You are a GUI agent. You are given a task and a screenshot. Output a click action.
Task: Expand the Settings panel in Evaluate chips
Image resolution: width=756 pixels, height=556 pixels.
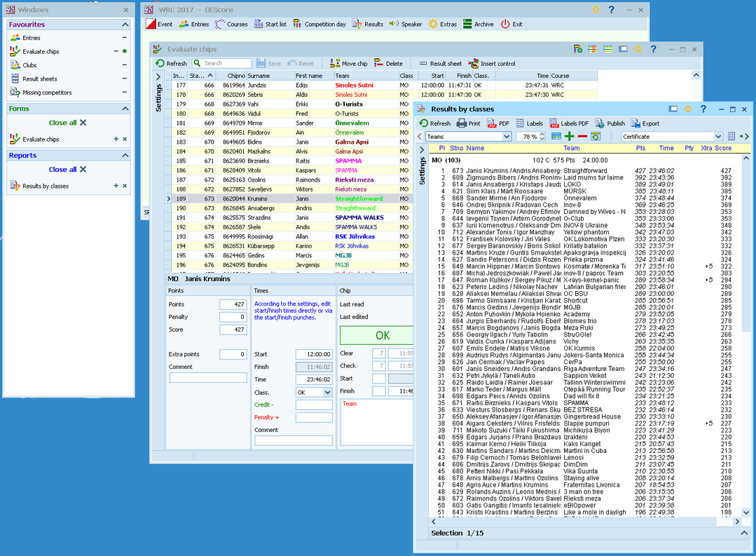point(158,76)
